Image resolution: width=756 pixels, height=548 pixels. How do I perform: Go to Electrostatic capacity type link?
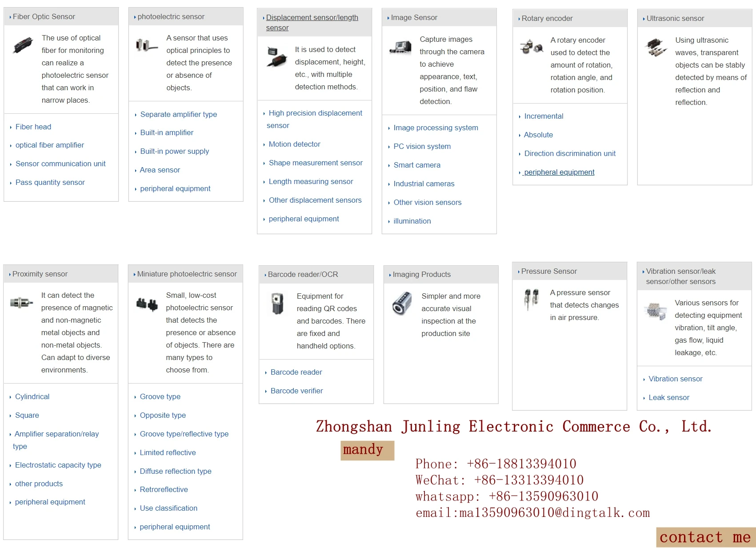click(x=58, y=465)
